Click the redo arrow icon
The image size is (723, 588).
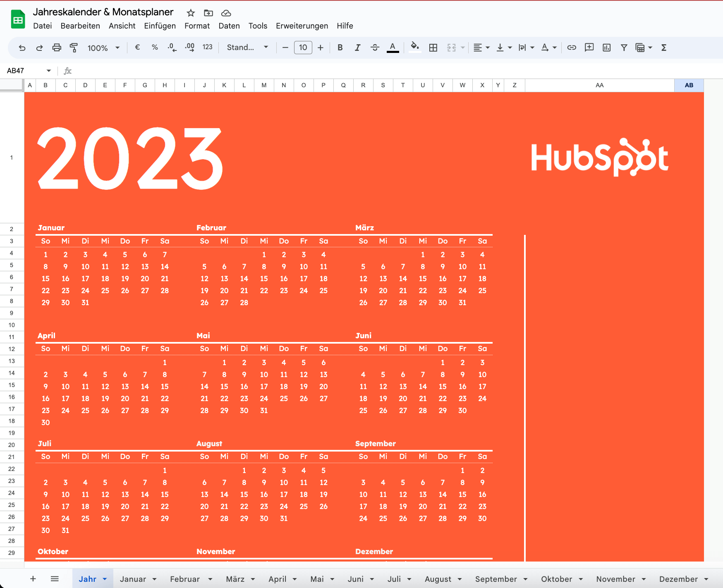[x=39, y=48]
